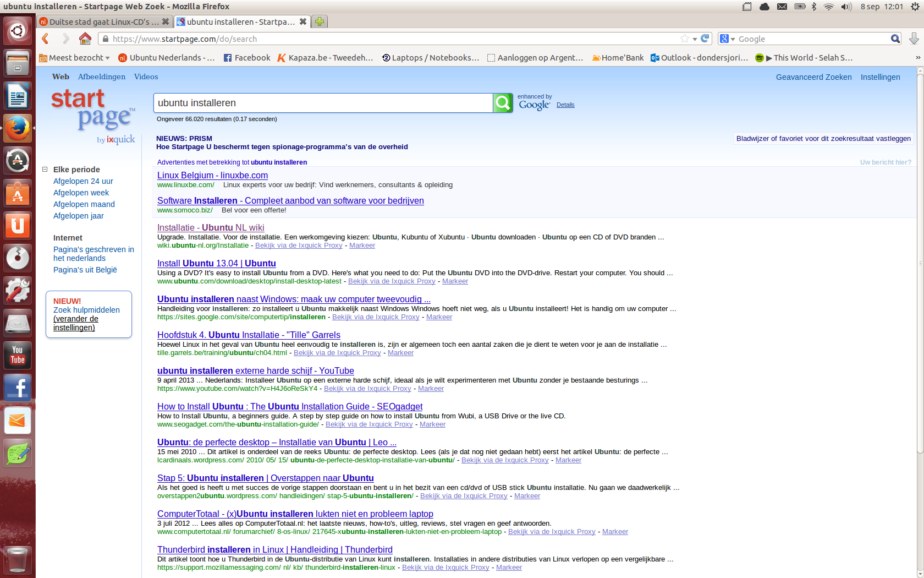This screenshot has height=578, width=924.
Task: Select the Web search category
Action: 61,77
